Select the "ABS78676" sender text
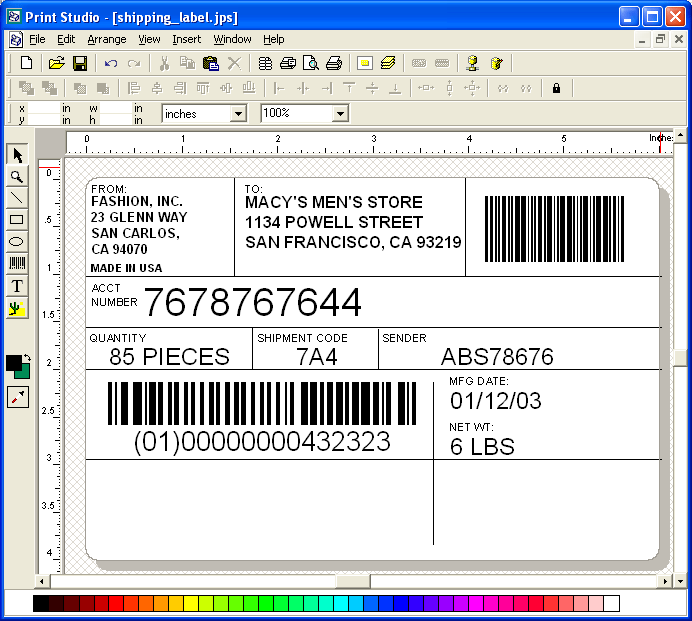The width and height of the screenshot is (692, 621). pos(497,357)
